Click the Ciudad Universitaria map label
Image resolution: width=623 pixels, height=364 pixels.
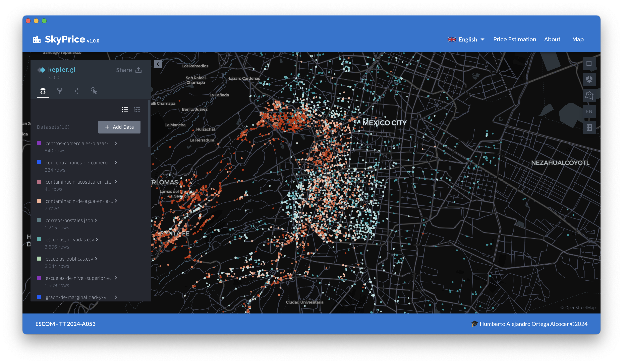click(x=305, y=302)
